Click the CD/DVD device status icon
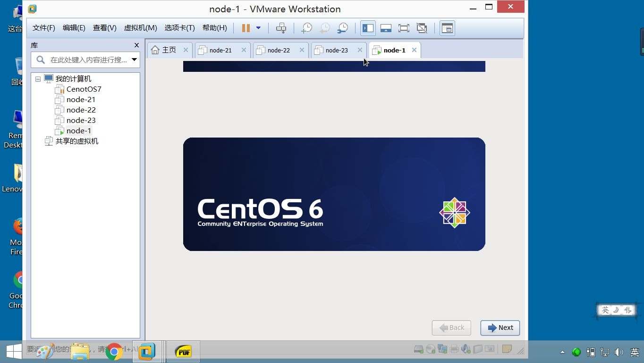The width and height of the screenshot is (644, 363). click(430, 349)
